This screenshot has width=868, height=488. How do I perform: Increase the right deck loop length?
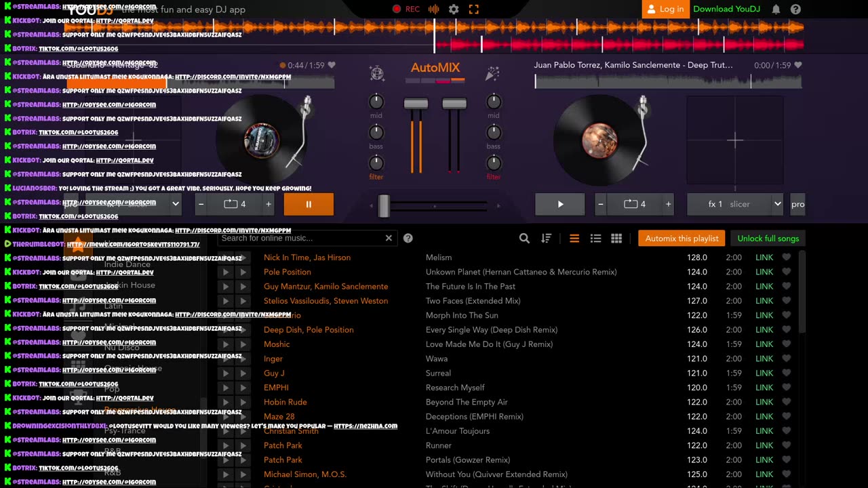[x=669, y=204]
